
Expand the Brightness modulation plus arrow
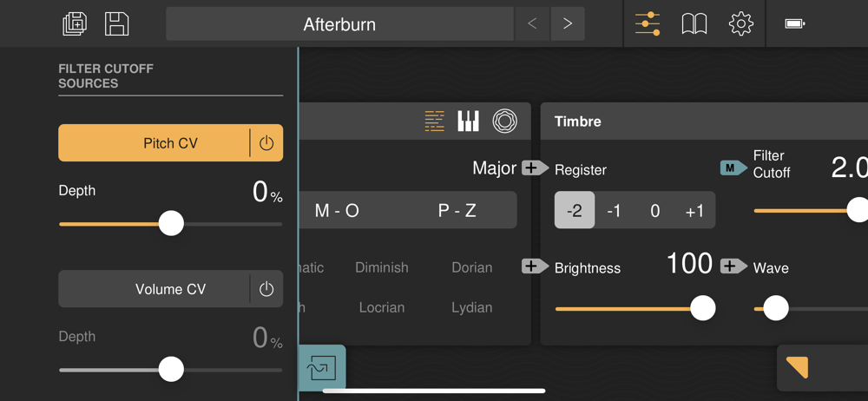[534, 266]
